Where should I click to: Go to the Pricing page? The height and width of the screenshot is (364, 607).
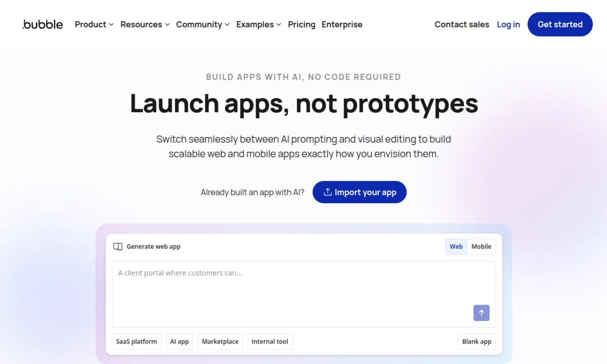302,24
